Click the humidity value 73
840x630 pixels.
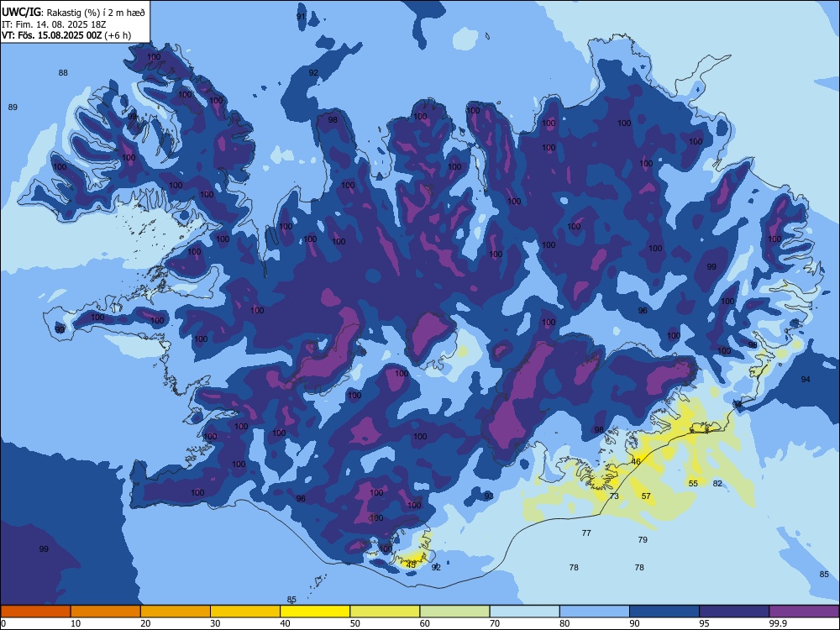pos(614,496)
